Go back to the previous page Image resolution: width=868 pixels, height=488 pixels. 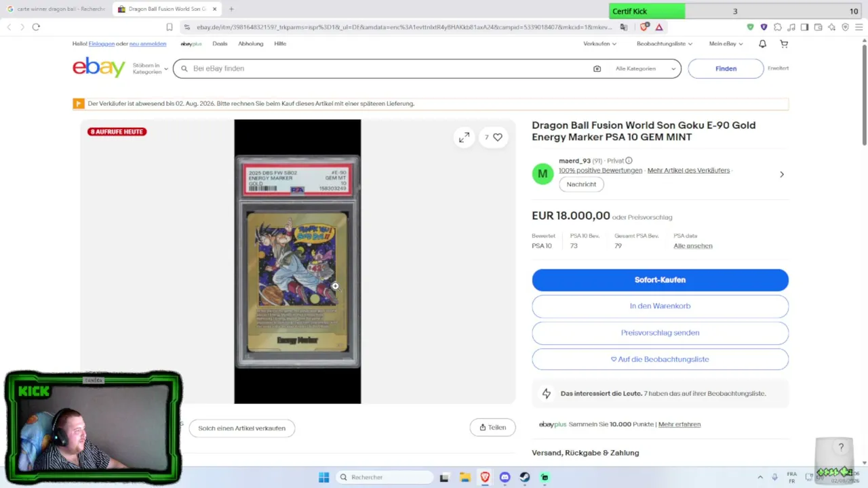(9, 27)
